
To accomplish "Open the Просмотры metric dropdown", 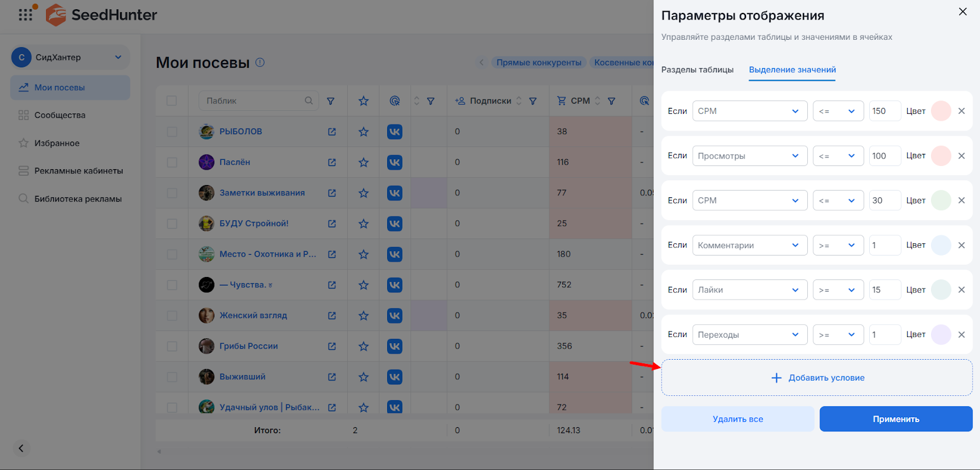I will click(749, 156).
